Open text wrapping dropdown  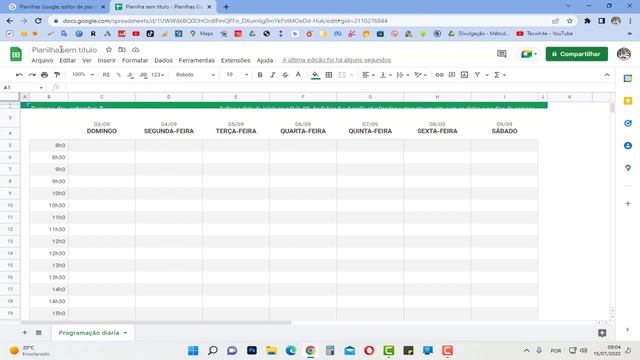click(x=402, y=75)
